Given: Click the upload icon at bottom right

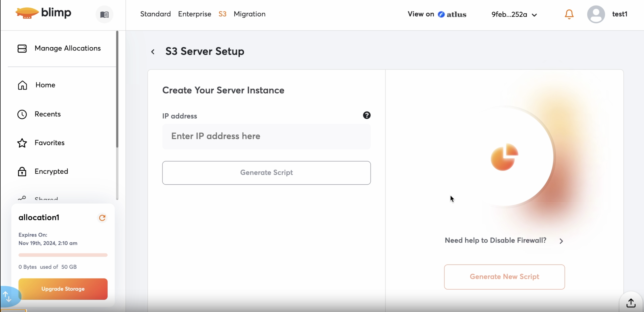Looking at the screenshot, I should click(631, 303).
